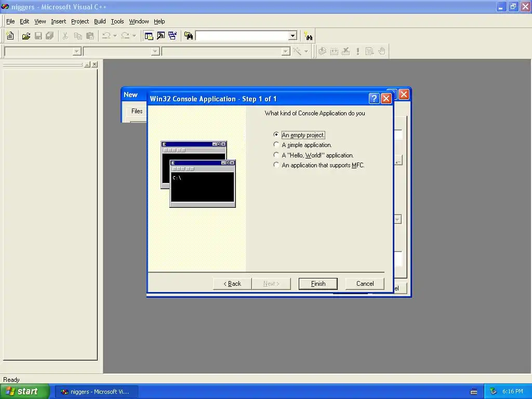Click the New Text File toolbar icon

click(x=10, y=36)
